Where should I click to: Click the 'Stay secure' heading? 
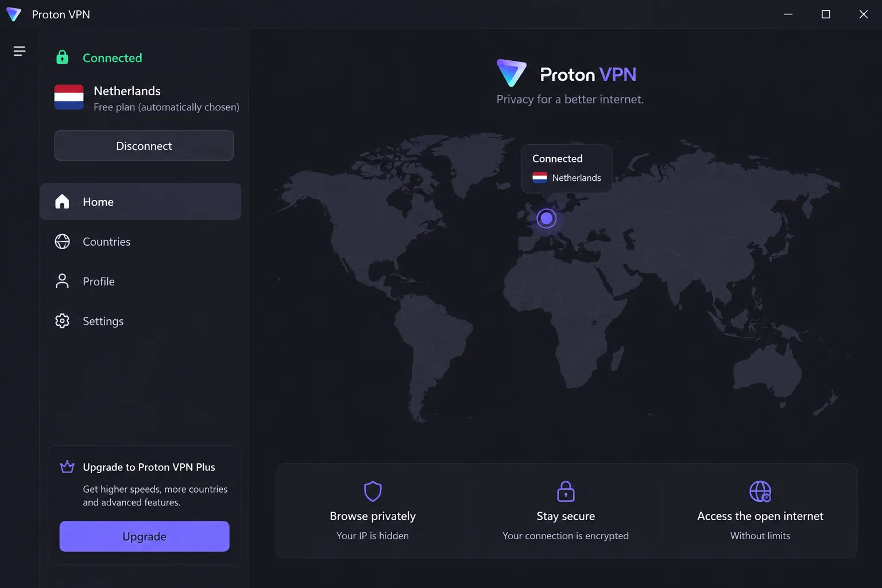pyautogui.click(x=566, y=516)
